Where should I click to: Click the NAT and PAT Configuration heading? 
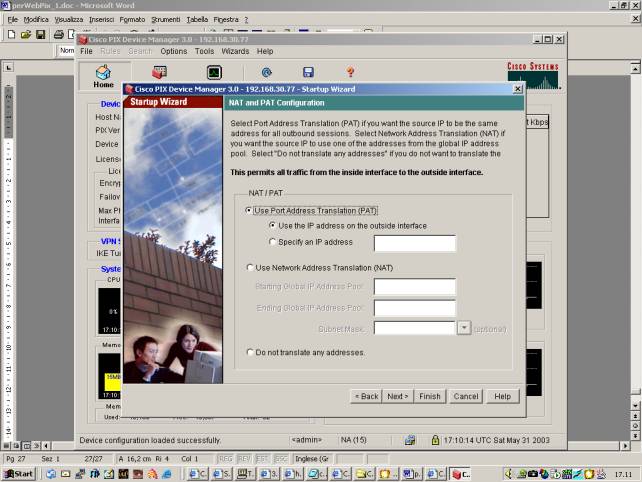tap(276, 103)
